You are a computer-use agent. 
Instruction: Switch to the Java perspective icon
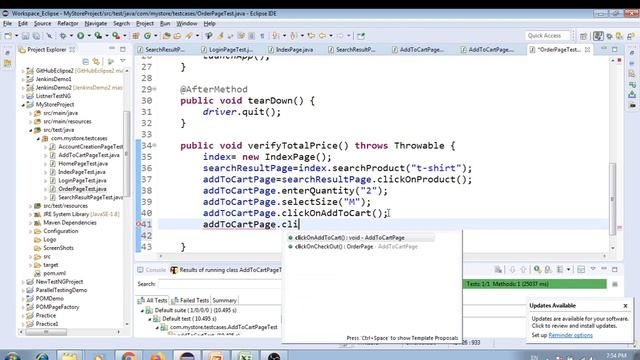point(598,36)
